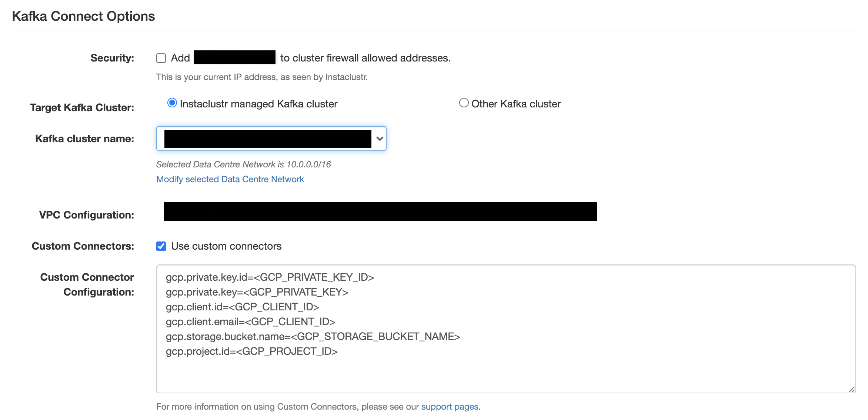Click the gcp.storage.bucket.name configuration line
This screenshot has height=420, width=868.
[313, 337]
